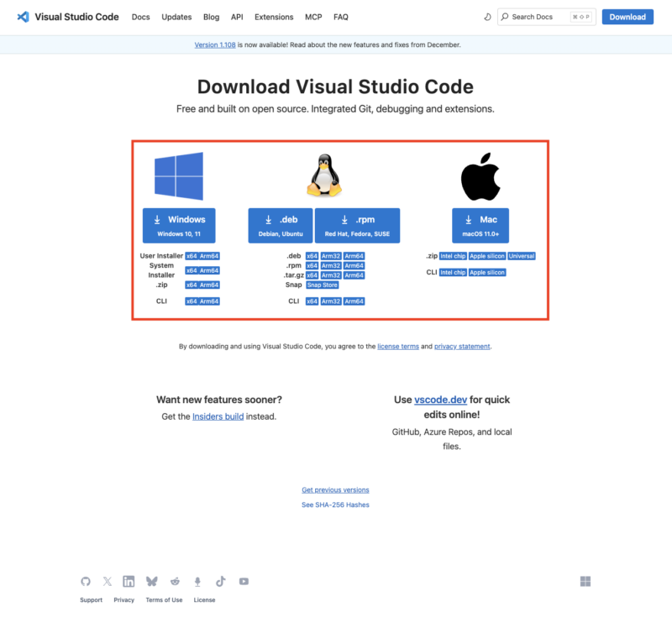The height and width of the screenshot is (617, 672).
Task: Select Mac .zip Apple silicon build
Action: point(487,256)
